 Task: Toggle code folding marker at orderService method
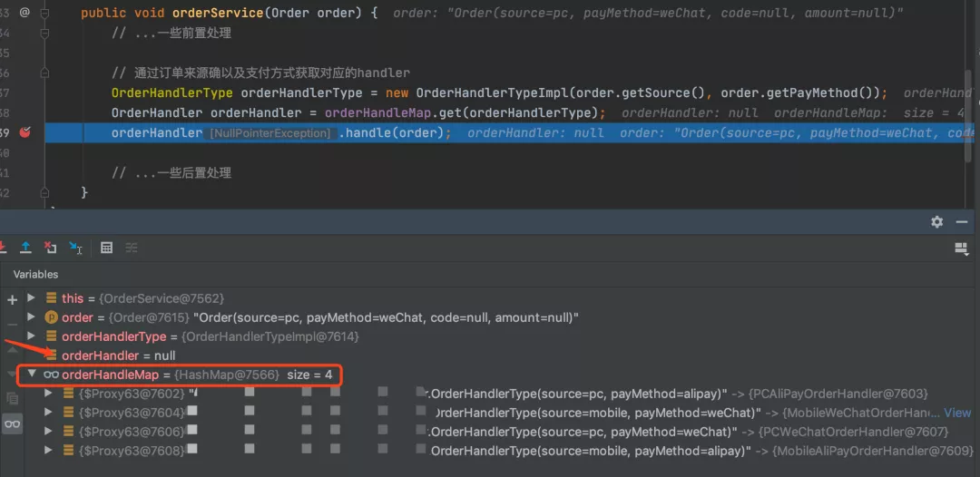tap(44, 13)
